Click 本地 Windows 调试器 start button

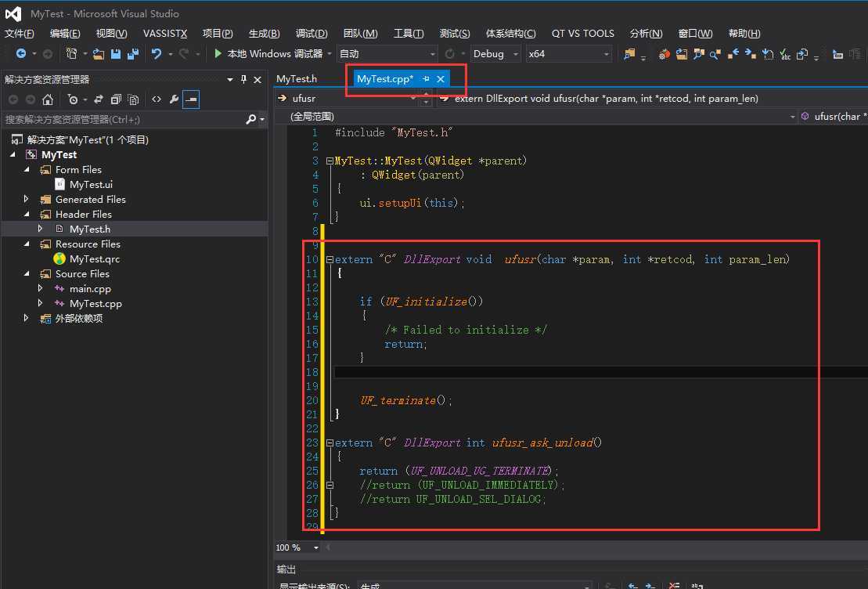pos(268,54)
